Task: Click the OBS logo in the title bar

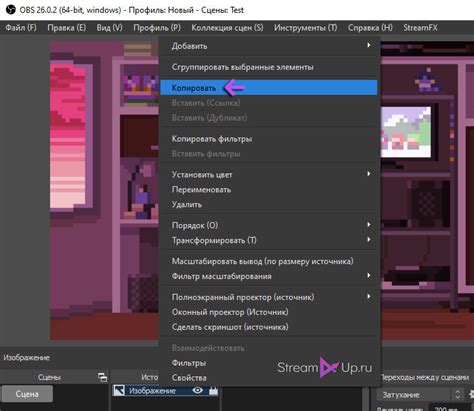Action: coord(11,10)
